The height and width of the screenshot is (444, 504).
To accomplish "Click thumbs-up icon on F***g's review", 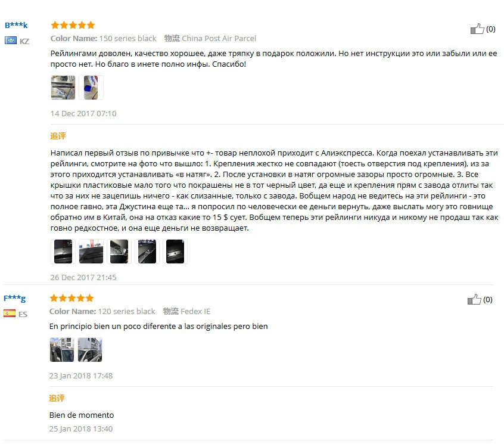I will coord(474,299).
